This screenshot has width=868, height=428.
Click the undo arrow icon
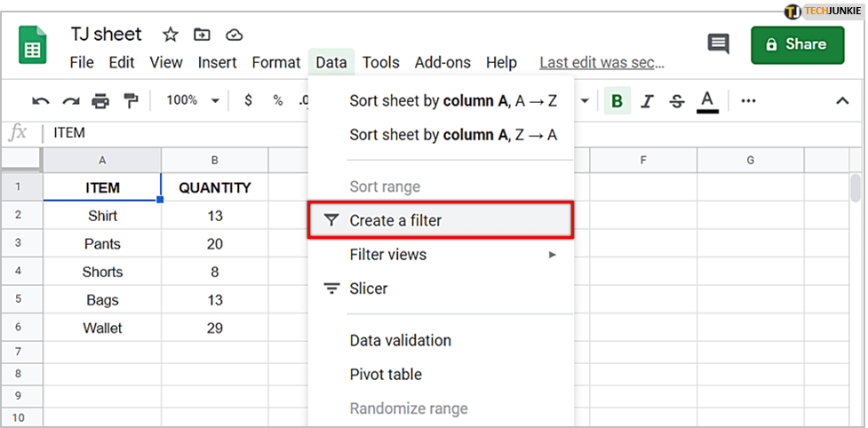pos(40,101)
